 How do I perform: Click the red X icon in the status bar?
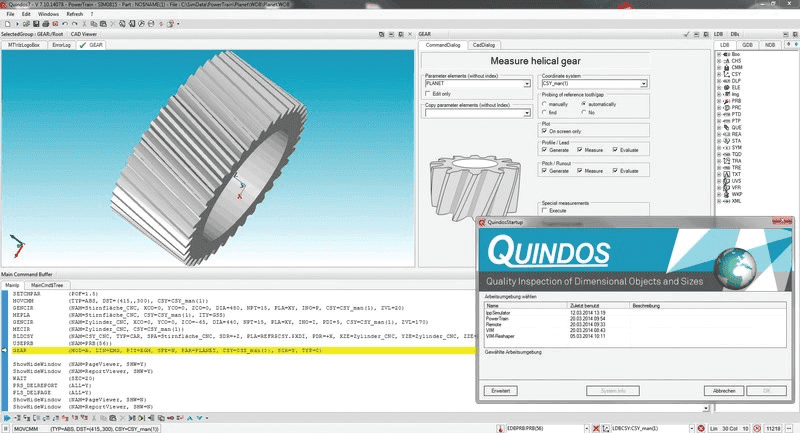[x=595, y=428]
